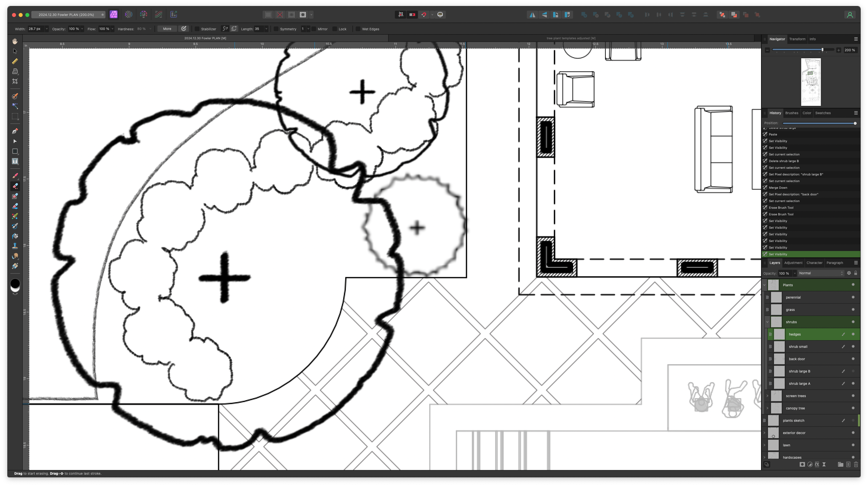Select the Mesh Warp tool
868x486 pixels.
tap(15, 71)
